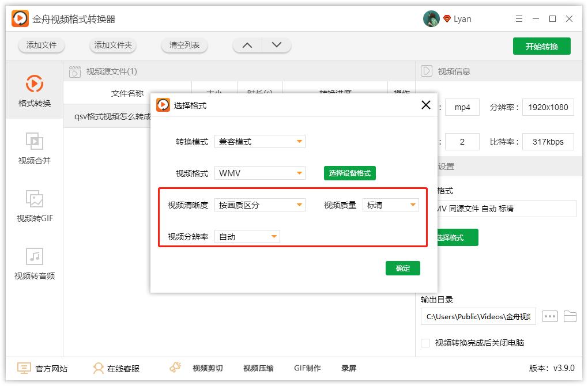Open the GIF制作 maker tool

pos(307,368)
